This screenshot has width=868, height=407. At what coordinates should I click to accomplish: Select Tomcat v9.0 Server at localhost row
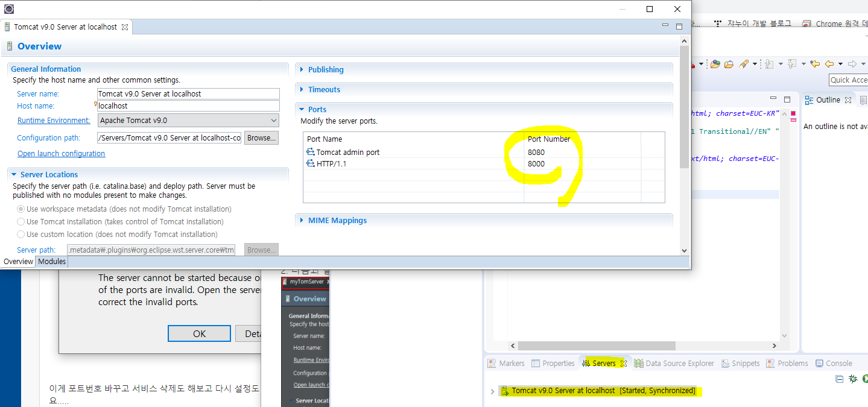pos(598,391)
